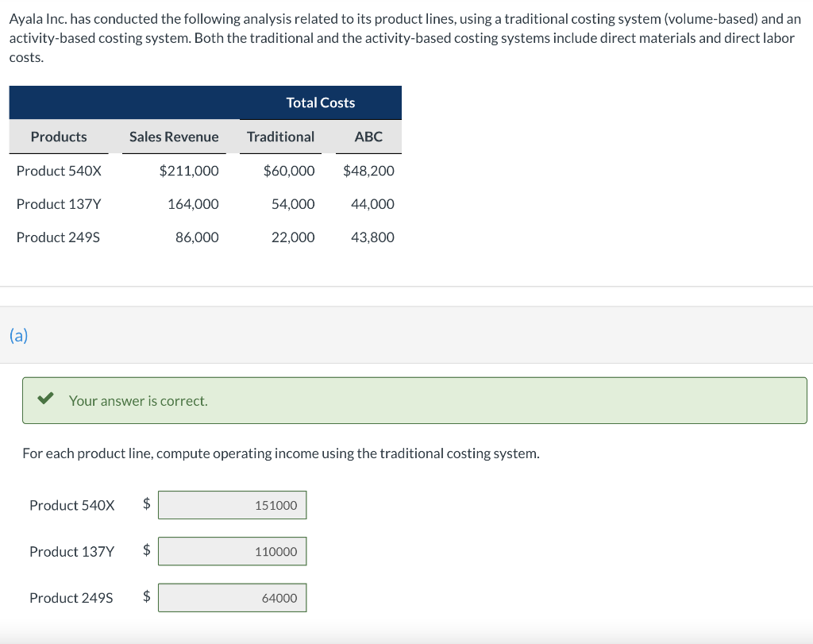Image resolution: width=813 pixels, height=644 pixels.
Task: Click the 43,800 ABC cost cell
Action: [372, 237]
